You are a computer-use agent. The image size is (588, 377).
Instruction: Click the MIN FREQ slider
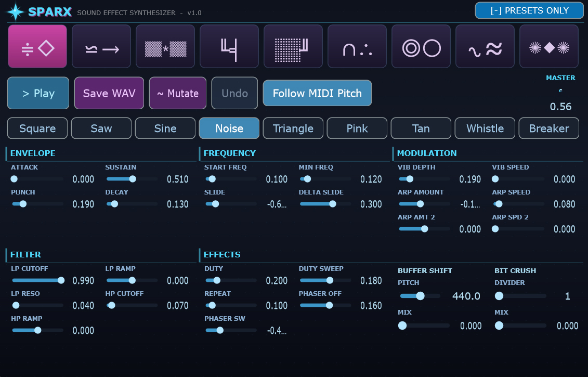(x=325, y=179)
